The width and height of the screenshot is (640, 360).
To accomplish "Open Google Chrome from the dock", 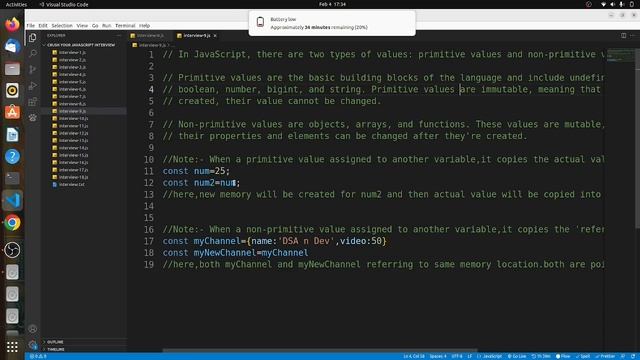I will pyautogui.click(x=12, y=223).
